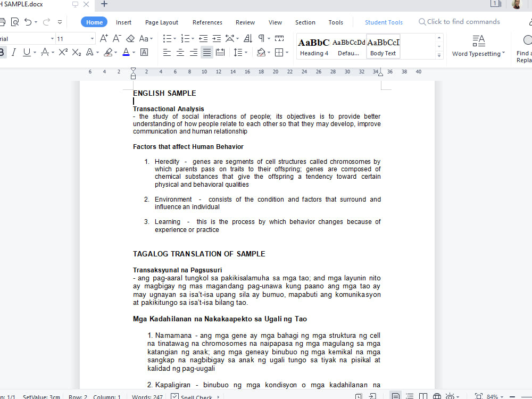Open the Student Tools tab
Viewport: 532px width, 399px height.
point(384,22)
